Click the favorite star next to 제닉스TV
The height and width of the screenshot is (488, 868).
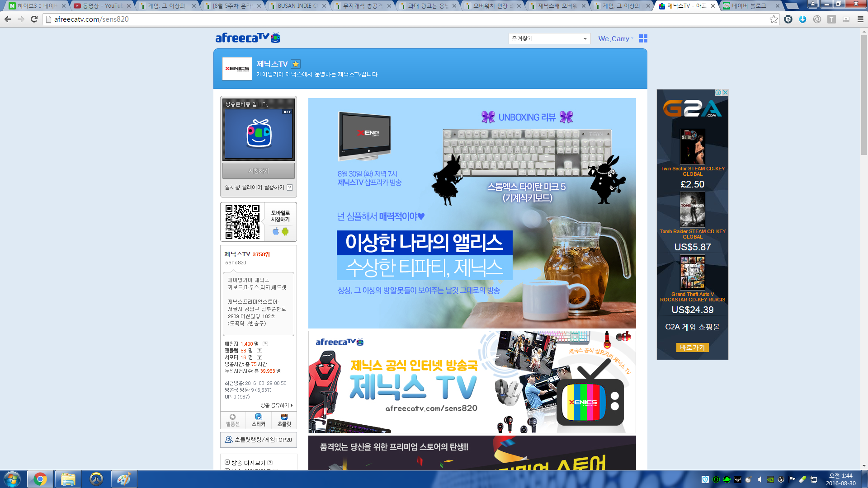coord(296,64)
